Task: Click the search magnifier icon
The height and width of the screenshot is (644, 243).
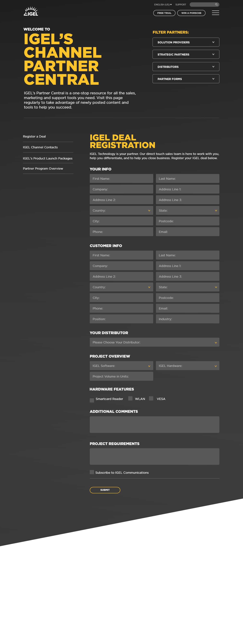Action: (x=216, y=5)
